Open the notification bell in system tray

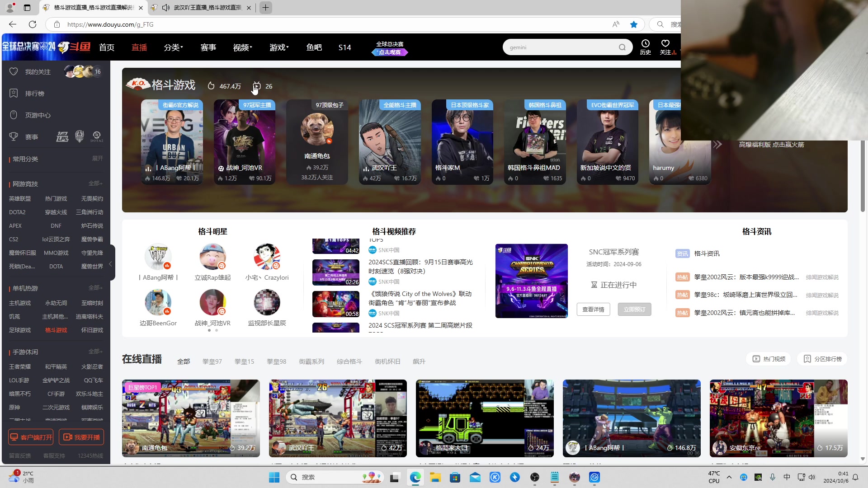coord(855,477)
